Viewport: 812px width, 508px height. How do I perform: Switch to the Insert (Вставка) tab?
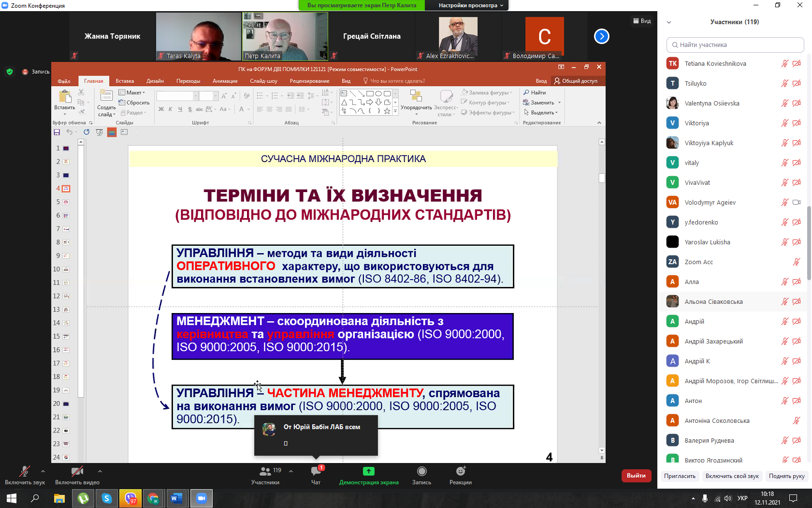coord(125,81)
